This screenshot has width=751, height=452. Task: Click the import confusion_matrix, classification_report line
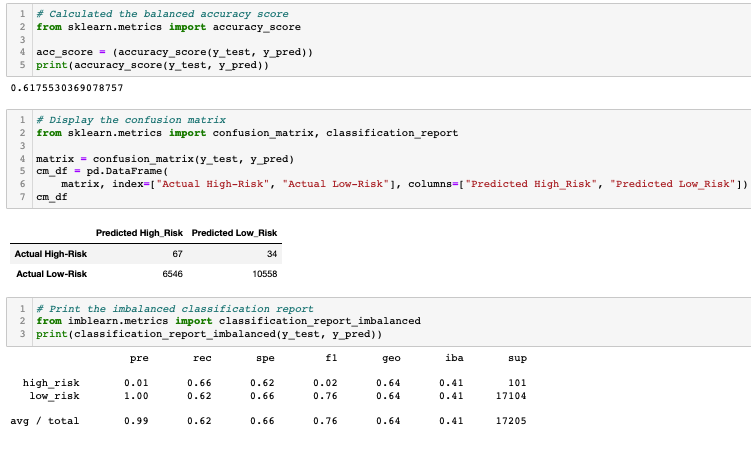247,133
